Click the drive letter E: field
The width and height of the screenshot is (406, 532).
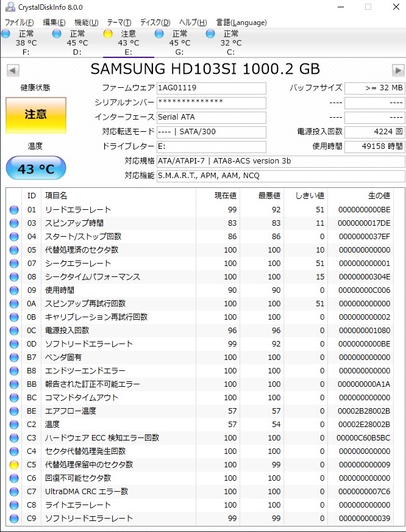pos(211,146)
